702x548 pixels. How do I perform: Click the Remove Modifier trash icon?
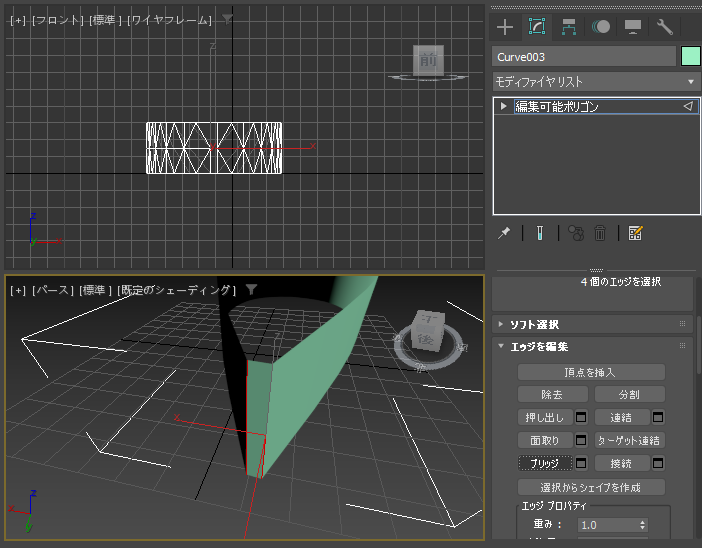[599, 233]
